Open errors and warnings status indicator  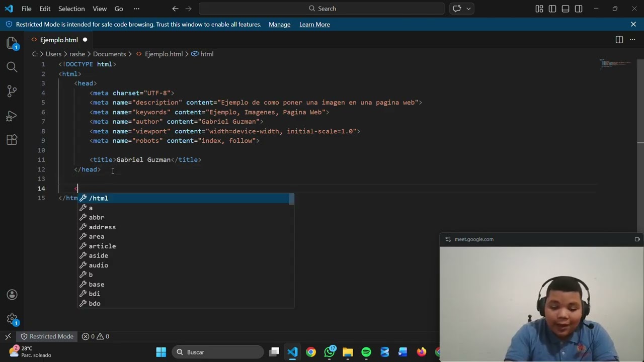[x=96, y=336]
